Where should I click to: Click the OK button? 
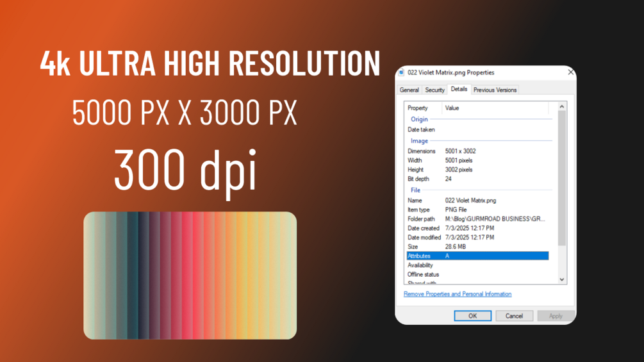[x=472, y=316]
